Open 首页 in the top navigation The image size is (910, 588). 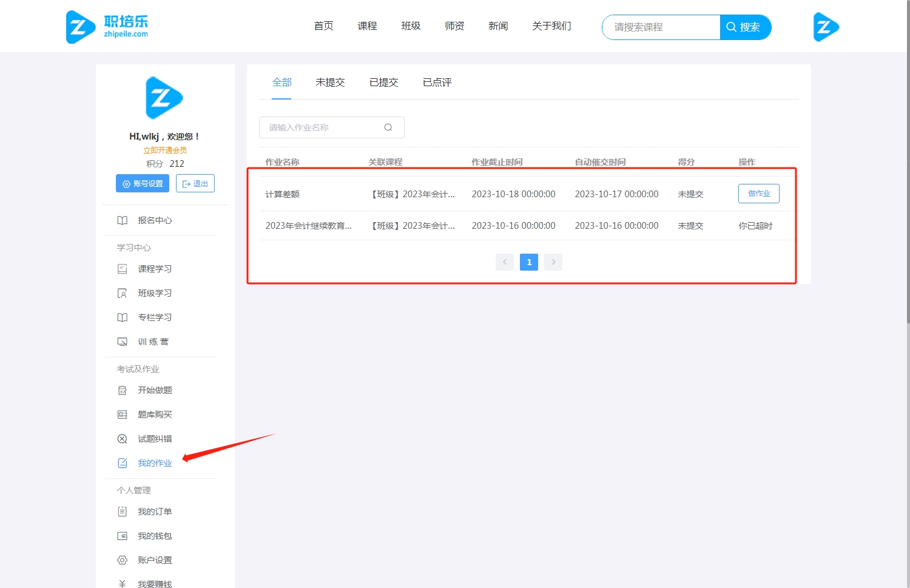324,26
